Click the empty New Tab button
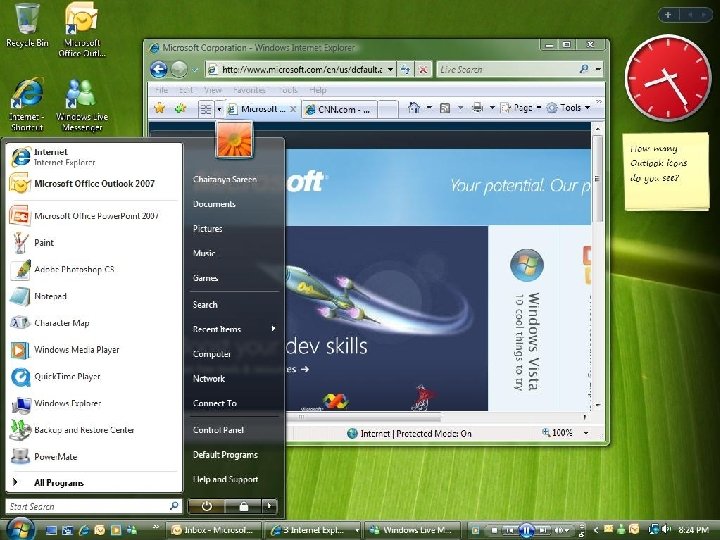Screen dimensions: 720x540 click(x=388, y=109)
